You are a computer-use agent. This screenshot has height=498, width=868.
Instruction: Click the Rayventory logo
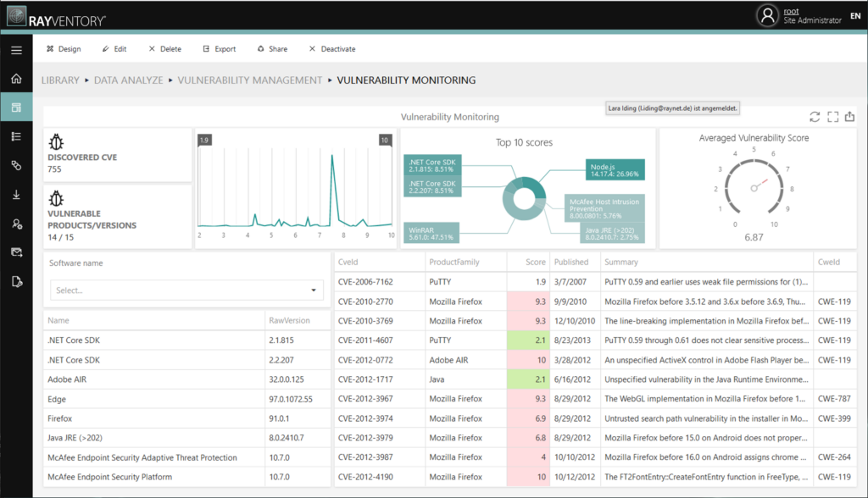tap(57, 17)
